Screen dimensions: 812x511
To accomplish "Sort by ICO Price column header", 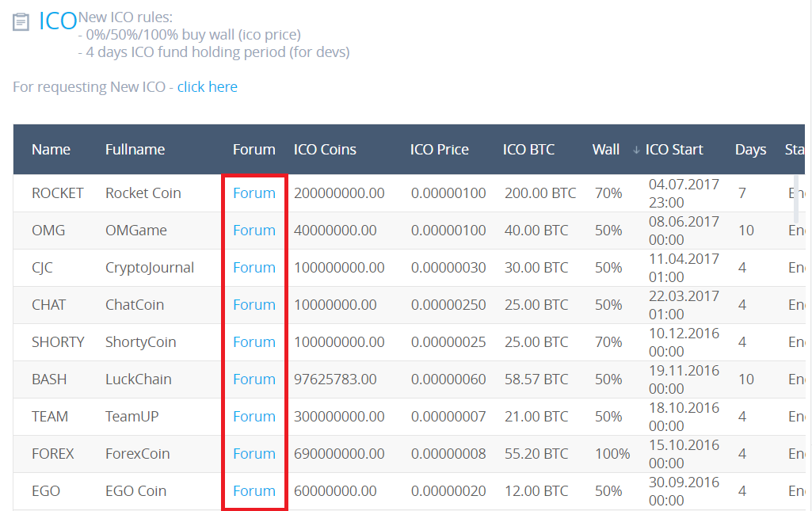I will tap(439, 150).
